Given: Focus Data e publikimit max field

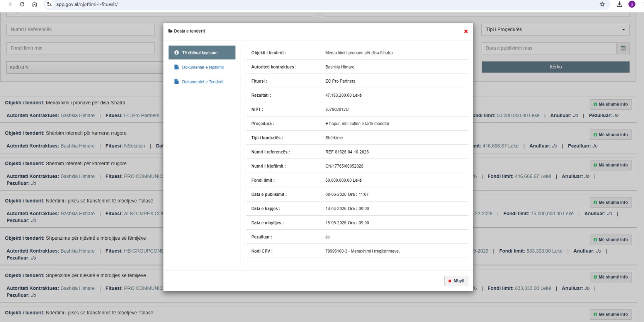Looking at the screenshot, I should tap(549, 48).
